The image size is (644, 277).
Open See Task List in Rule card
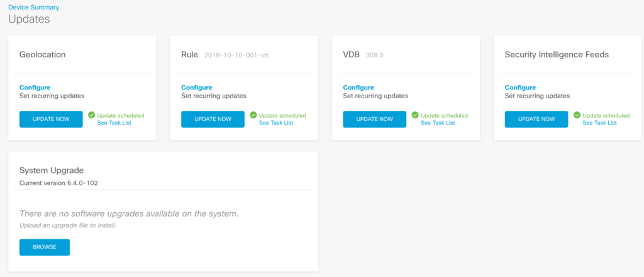pos(276,123)
